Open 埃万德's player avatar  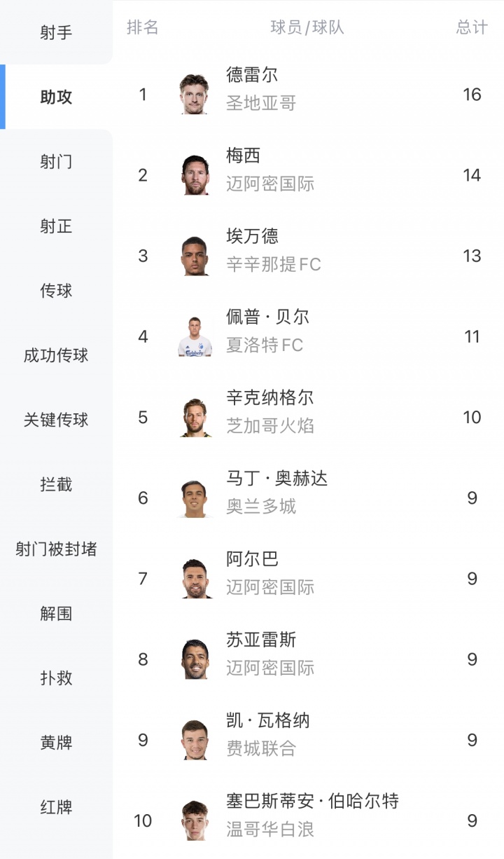click(195, 256)
